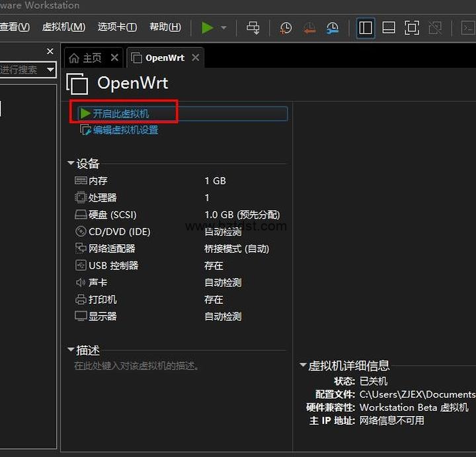Toggle the show library sidebar view icon
The image size is (476, 457).
(366, 28)
